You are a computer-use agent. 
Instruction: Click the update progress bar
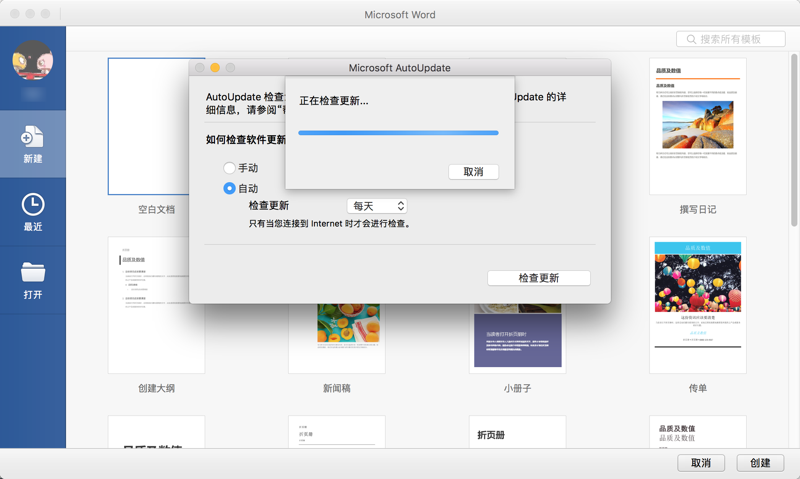[x=398, y=133]
